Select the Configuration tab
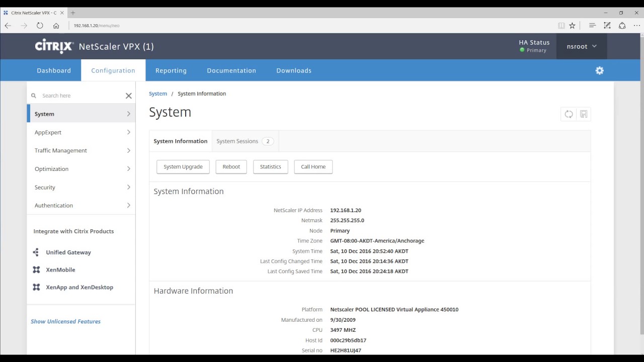This screenshot has width=644, height=362. pyautogui.click(x=113, y=70)
